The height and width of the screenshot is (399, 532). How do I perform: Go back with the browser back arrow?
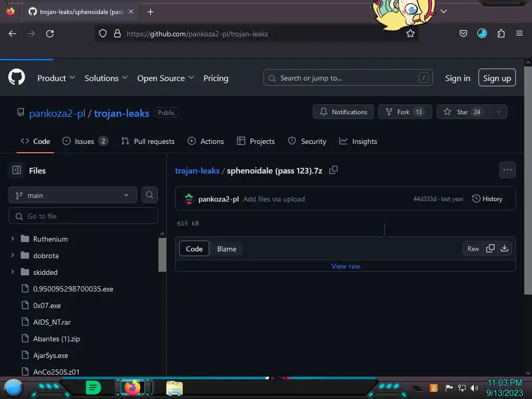pyautogui.click(x=12, y=34)
